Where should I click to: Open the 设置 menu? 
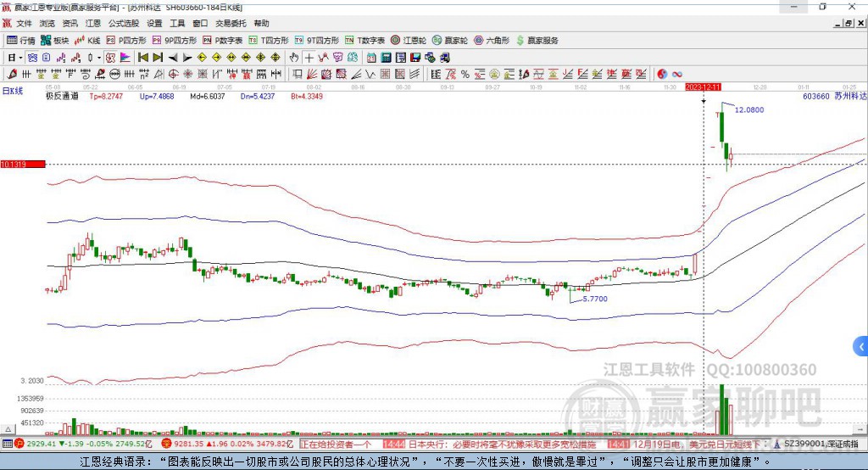pyautogui.click(x=154, y=23)
